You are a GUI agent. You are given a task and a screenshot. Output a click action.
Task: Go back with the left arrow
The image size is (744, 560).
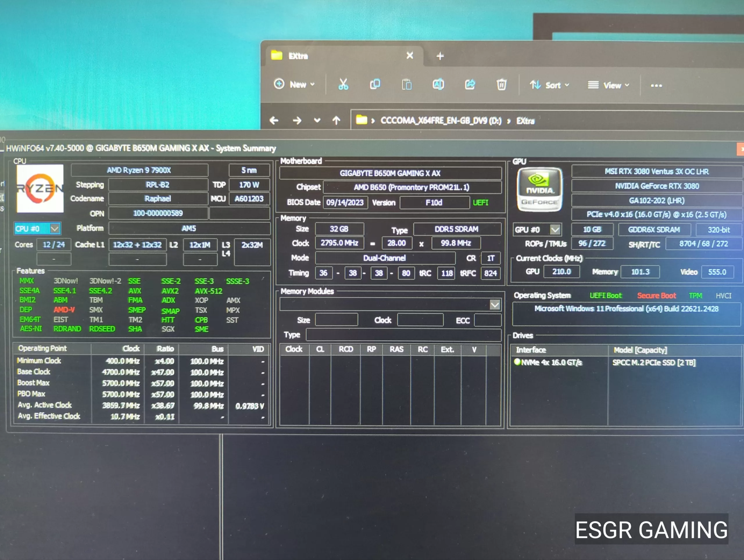pyautogui.click(x=274, y=120)
